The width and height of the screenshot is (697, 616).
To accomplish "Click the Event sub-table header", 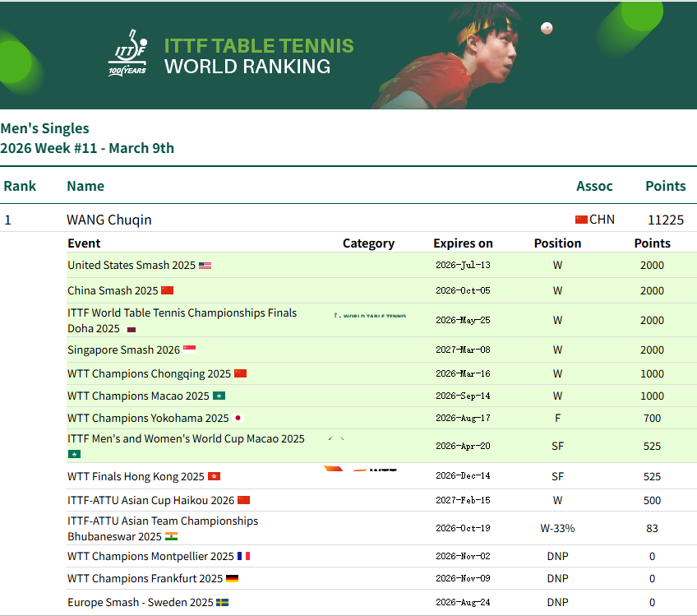I will tap(84, 243).
